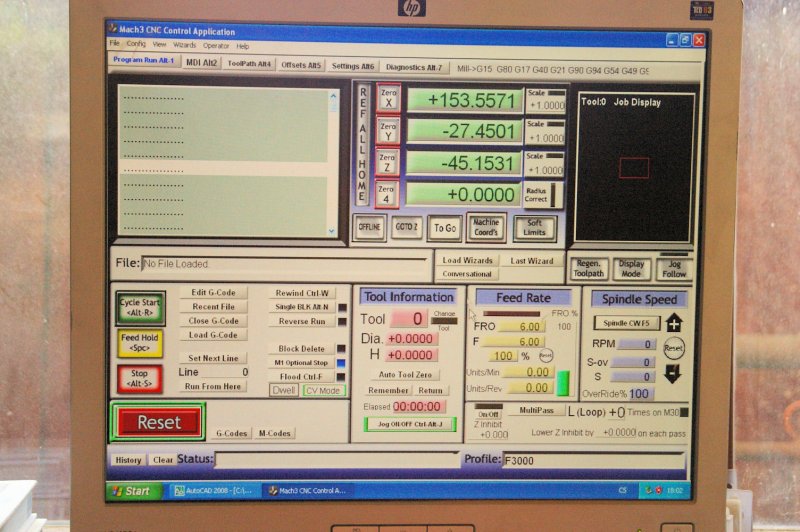Click the large red Reset button
The width and height of the screenshot is (800, 532).
tap(159, 422)
